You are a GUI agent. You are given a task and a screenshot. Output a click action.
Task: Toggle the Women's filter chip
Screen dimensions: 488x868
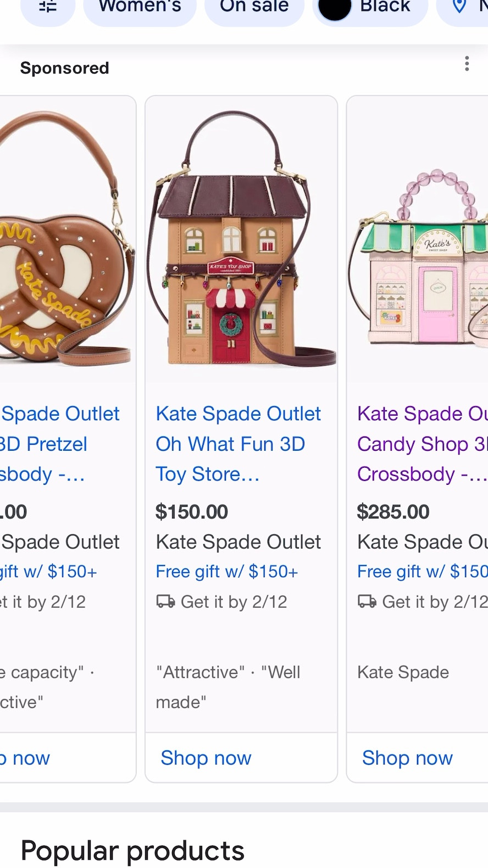139,8
